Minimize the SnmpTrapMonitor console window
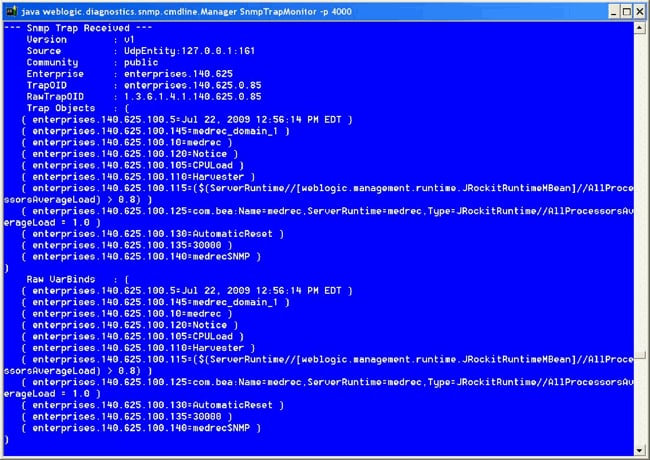 [x=614, y=12]
